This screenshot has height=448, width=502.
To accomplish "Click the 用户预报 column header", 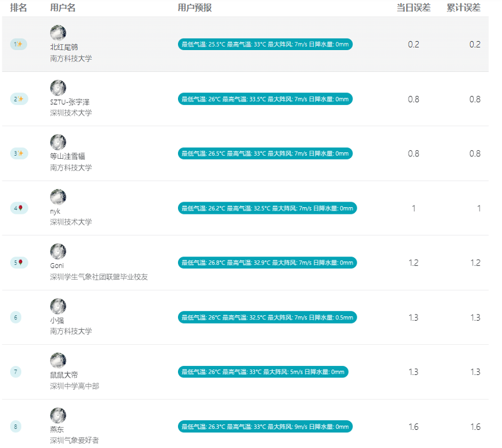I will click(195, 8).
